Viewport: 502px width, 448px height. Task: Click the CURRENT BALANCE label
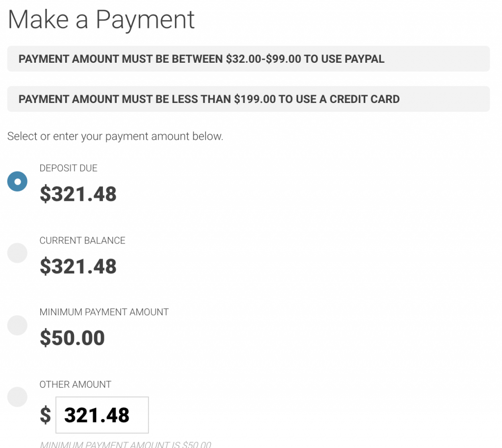pyautogui.click(x=82, y=240)
